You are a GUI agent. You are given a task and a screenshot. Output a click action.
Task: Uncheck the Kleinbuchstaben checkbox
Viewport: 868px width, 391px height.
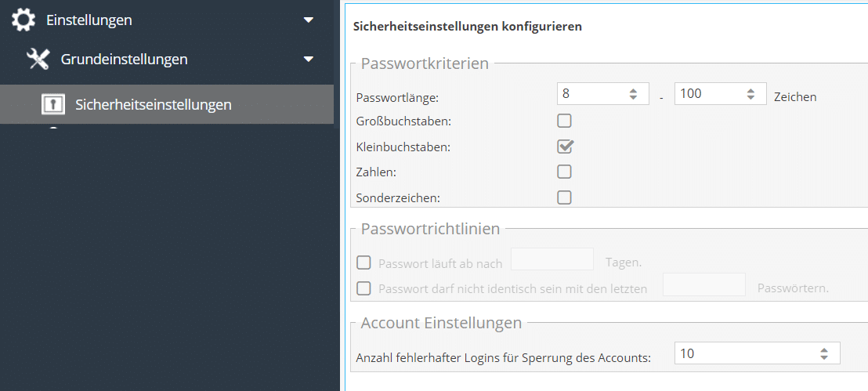[x=564, y=147]
